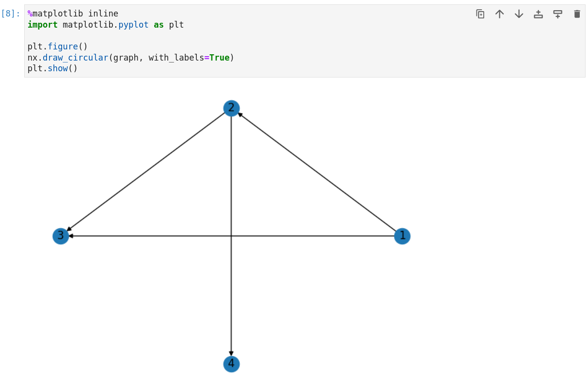Screen dimensions: 588x375
Task: Place cursor on the %matplotlib inline line
Action: coord(73,13)
